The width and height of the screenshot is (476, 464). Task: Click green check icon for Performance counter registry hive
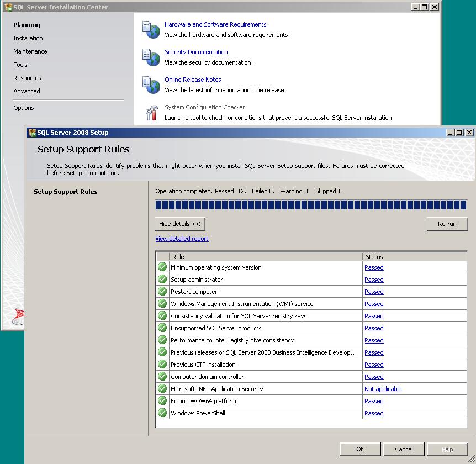162,340
